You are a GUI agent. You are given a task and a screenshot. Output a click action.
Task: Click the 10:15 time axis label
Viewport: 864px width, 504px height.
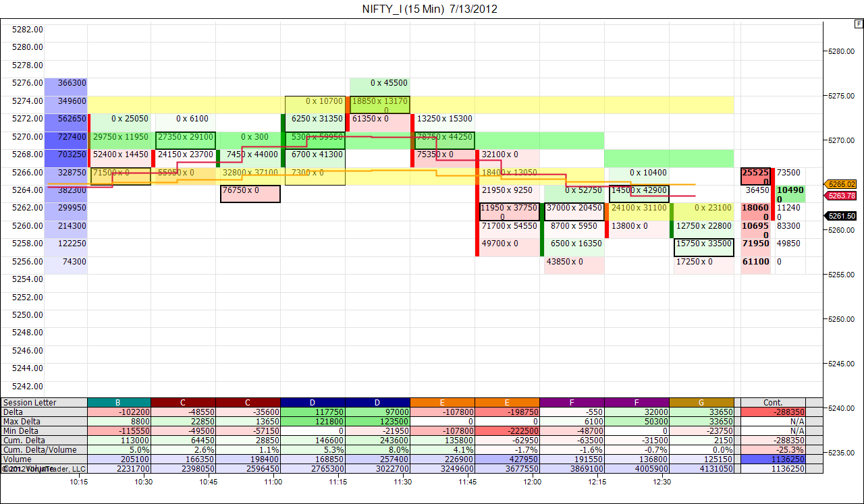(x=79, y=482)
